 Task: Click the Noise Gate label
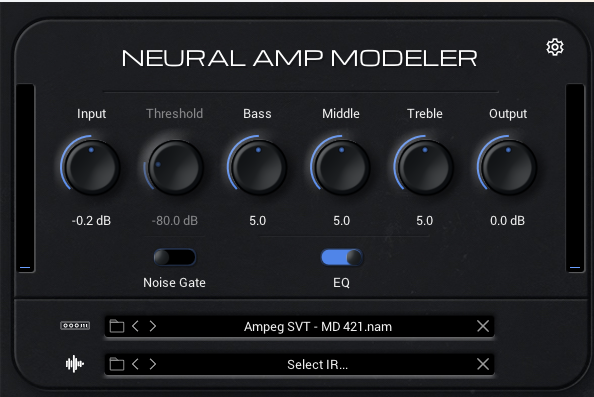coord(174,283)
